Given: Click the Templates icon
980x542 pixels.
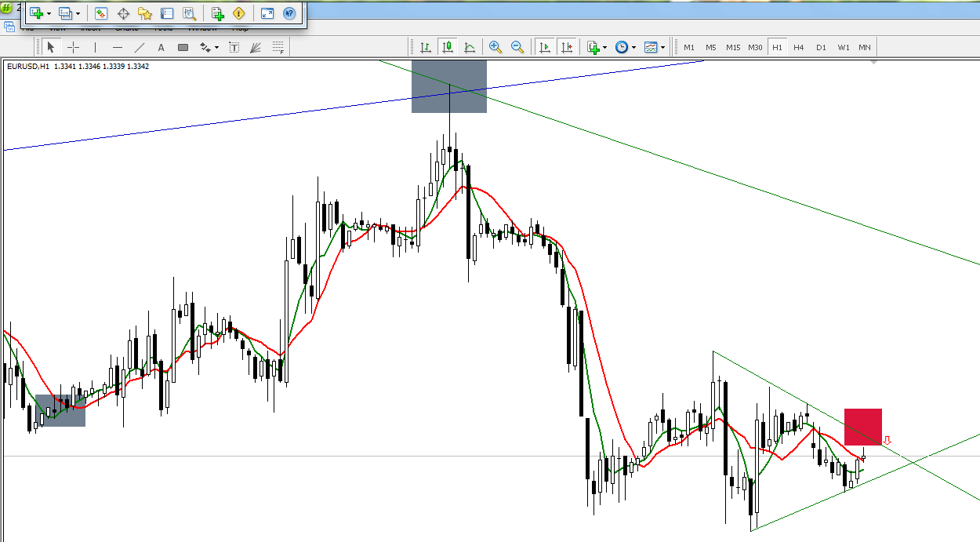Looking at the screenshot, I should point(651,47).
